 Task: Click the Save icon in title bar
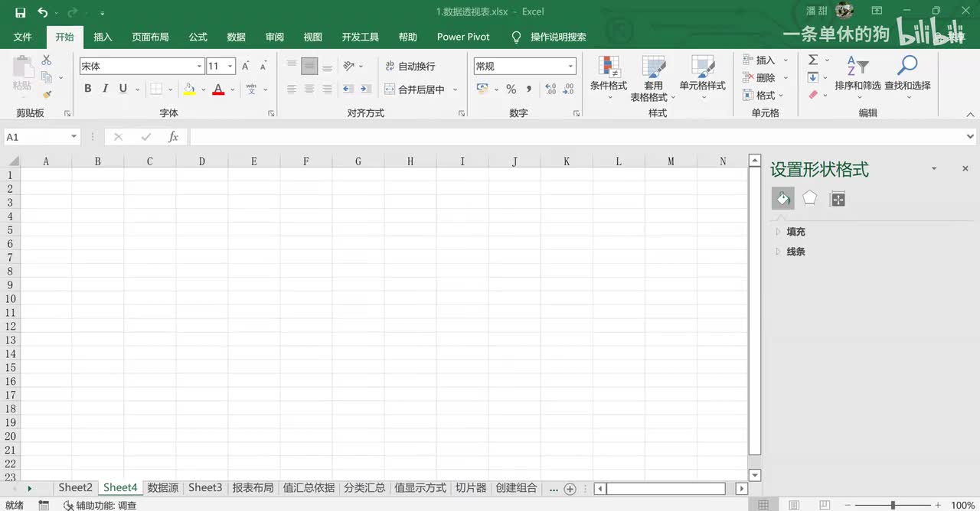(21, 12)
